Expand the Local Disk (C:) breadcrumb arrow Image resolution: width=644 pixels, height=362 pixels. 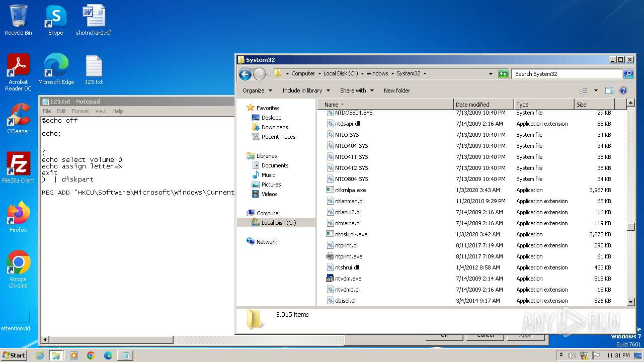coord(362,73)
